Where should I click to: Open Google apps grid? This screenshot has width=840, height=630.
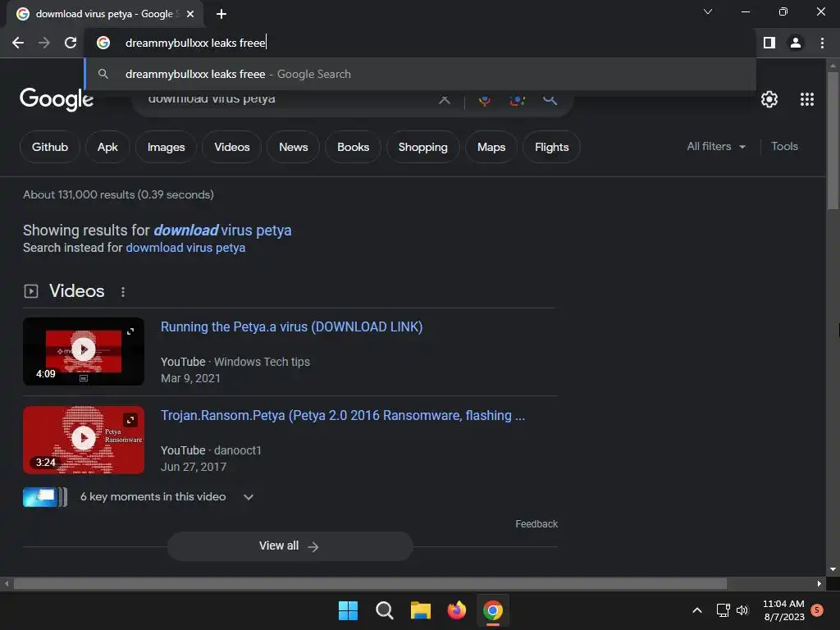[807, 99]
